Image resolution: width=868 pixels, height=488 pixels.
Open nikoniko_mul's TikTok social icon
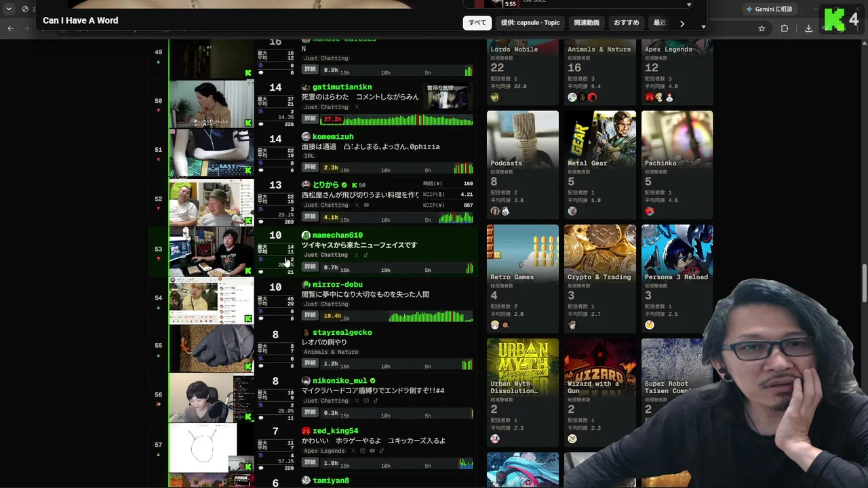click(x=376, y=401)
